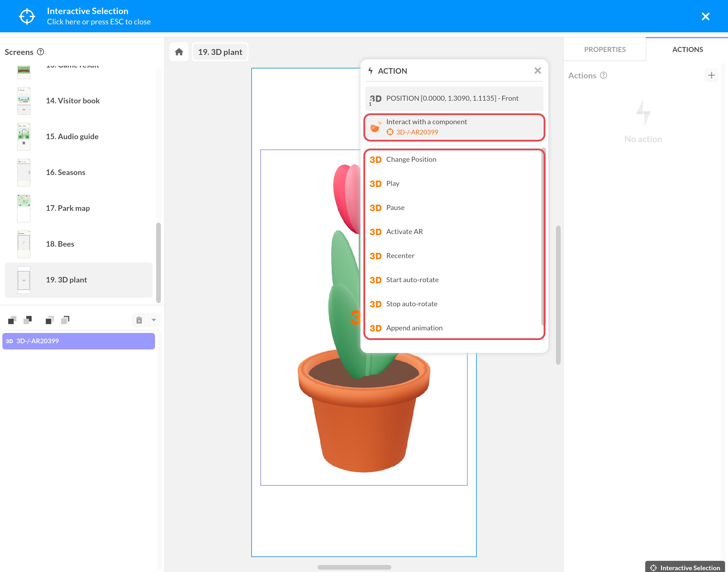Click Interact with a component row
728x572 pixels.
[x=454, y=127]
